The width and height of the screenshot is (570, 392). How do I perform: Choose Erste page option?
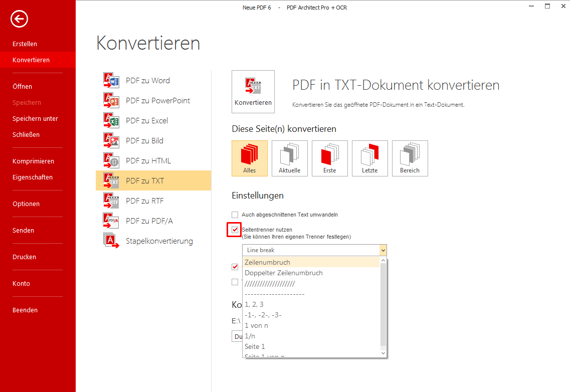[x=330, y=158]
